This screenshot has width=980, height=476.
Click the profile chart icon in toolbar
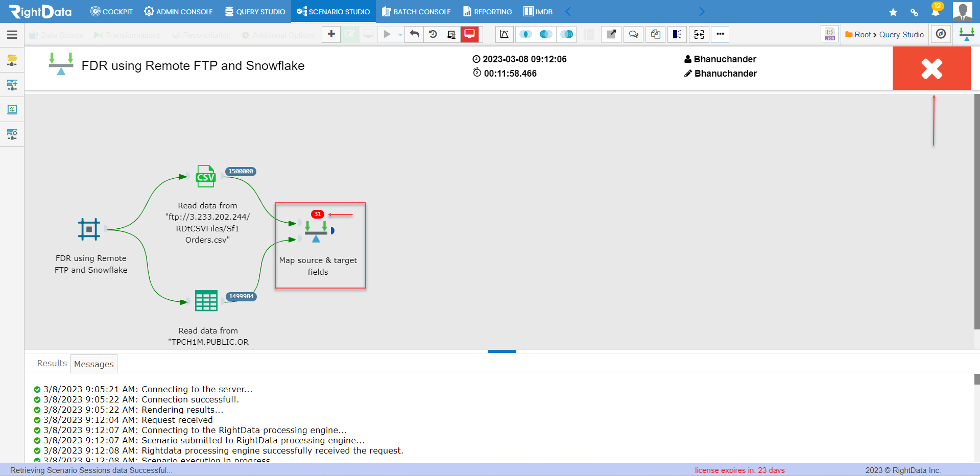point(504,34)
